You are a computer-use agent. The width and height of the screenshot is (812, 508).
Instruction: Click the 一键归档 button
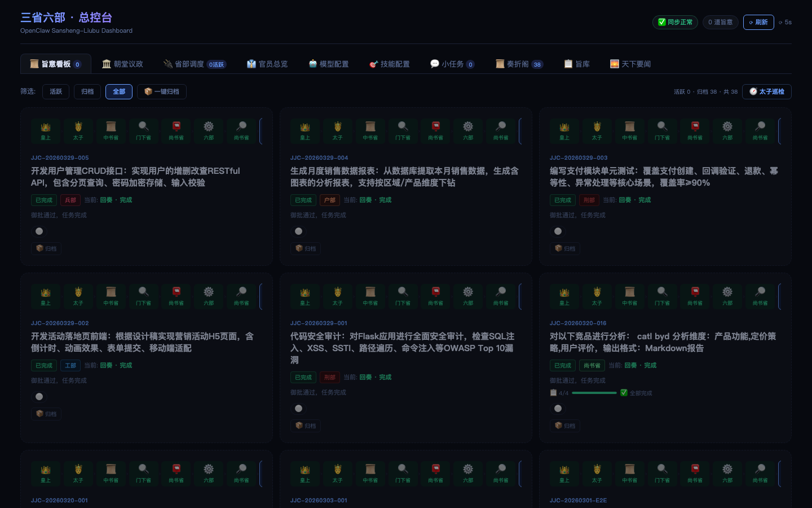click(x=162, y=91)
